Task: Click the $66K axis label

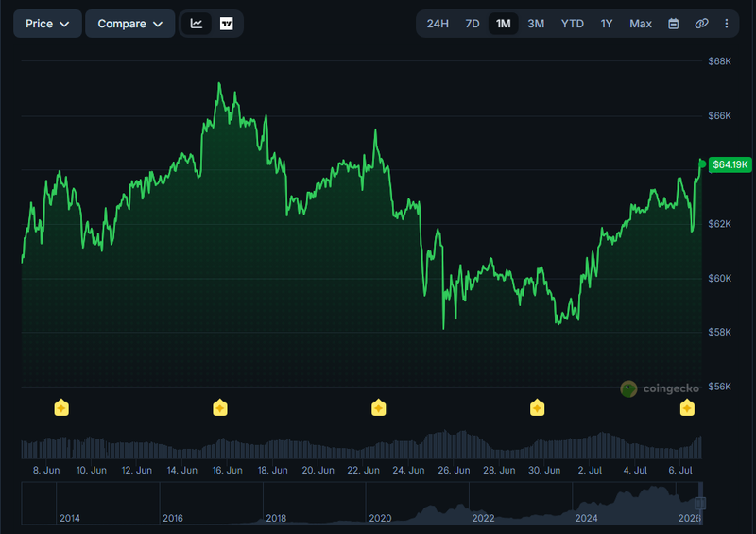Action: [x=719, y=115]
